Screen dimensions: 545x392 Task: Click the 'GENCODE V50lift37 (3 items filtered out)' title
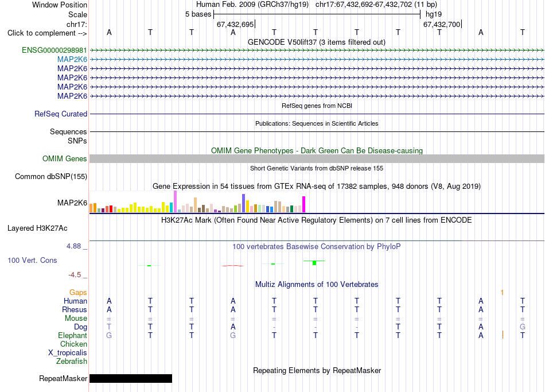tap(317, 42)
